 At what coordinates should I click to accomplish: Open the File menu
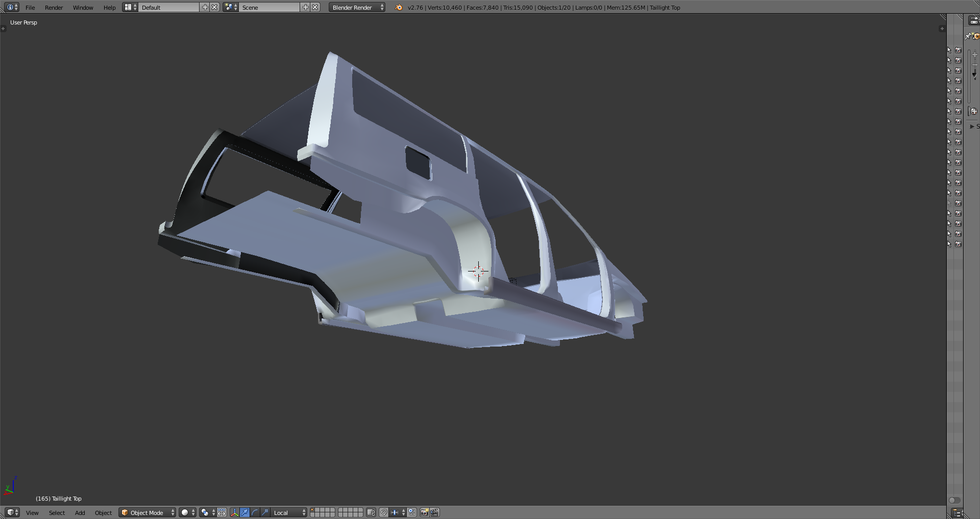click(x=30, y=7)
